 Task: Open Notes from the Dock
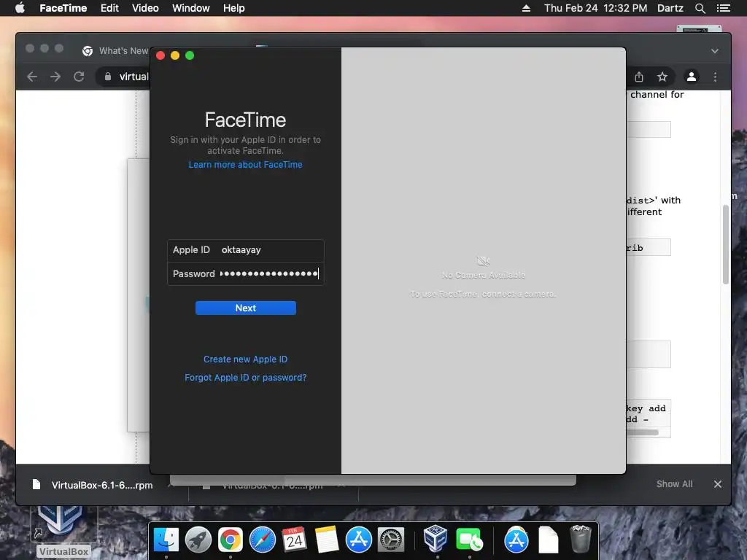coord(326,540)
